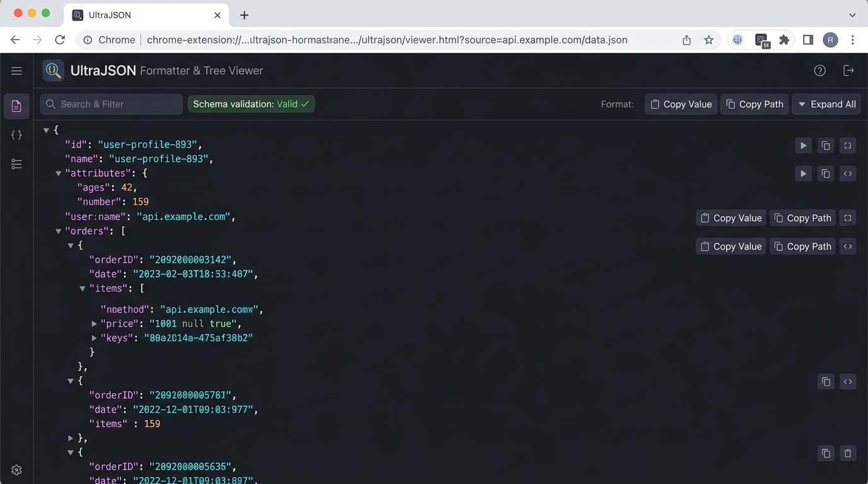The height and width of the screenshot is (484, 868).
Task: Collapse the object above orderID 2092000005636
Action: pyautogui.click(x=70, y=452)
